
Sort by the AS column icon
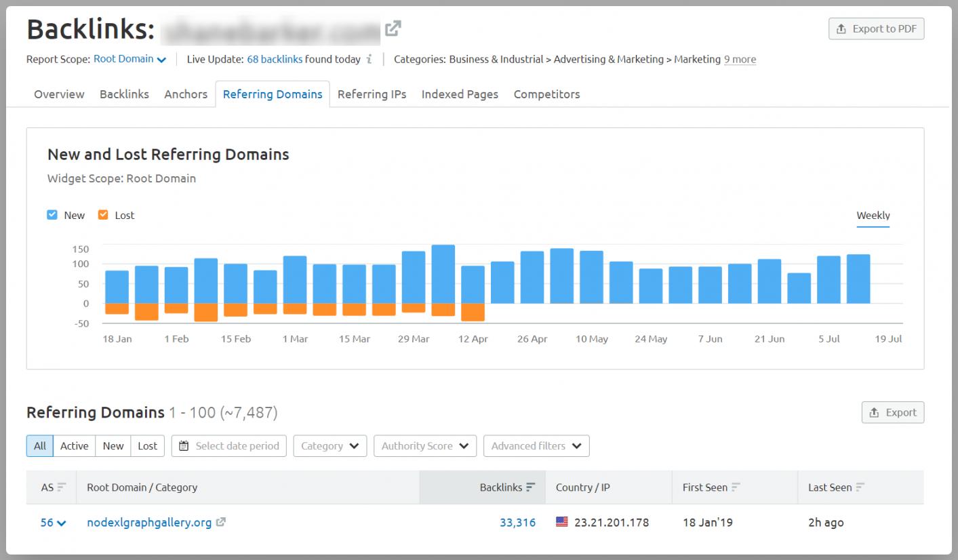[62, 487]
